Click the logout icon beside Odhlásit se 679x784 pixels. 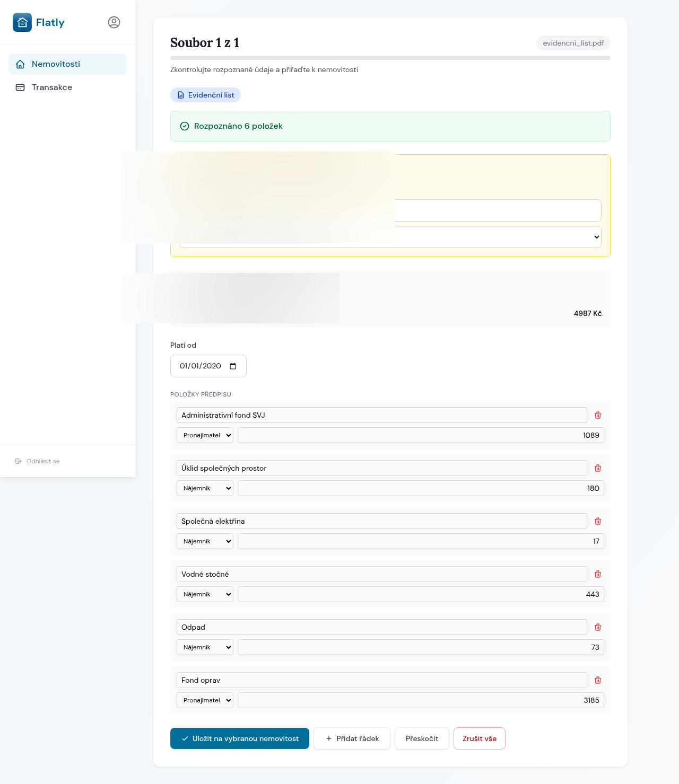pyautogui.click(x=19, y=461)
